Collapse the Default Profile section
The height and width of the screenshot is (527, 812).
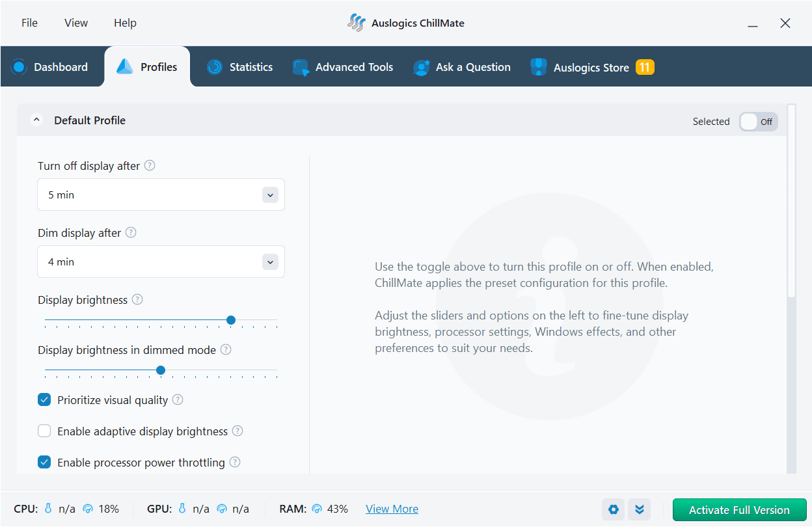[x=36, y=120]
